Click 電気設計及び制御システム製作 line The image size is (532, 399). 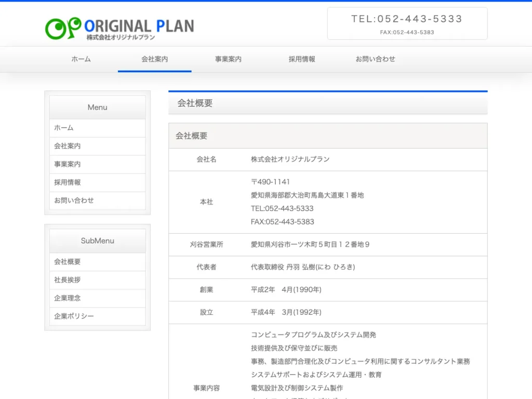coord(297,388)
